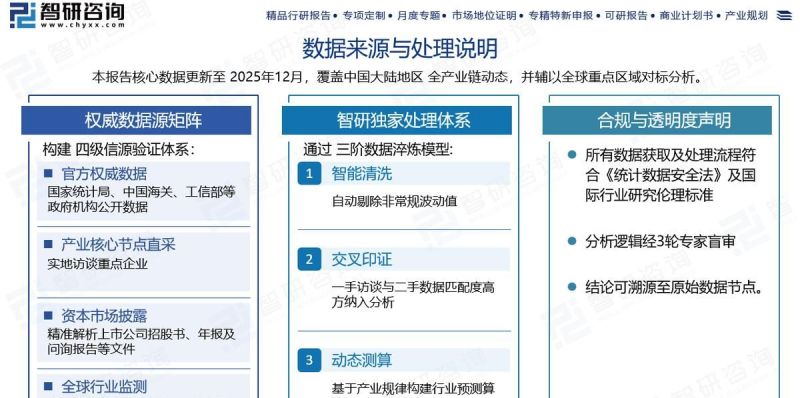Click the title 数据来源与处理说明
The width and height of the screenshot is (800, 398).
point(400,49)
